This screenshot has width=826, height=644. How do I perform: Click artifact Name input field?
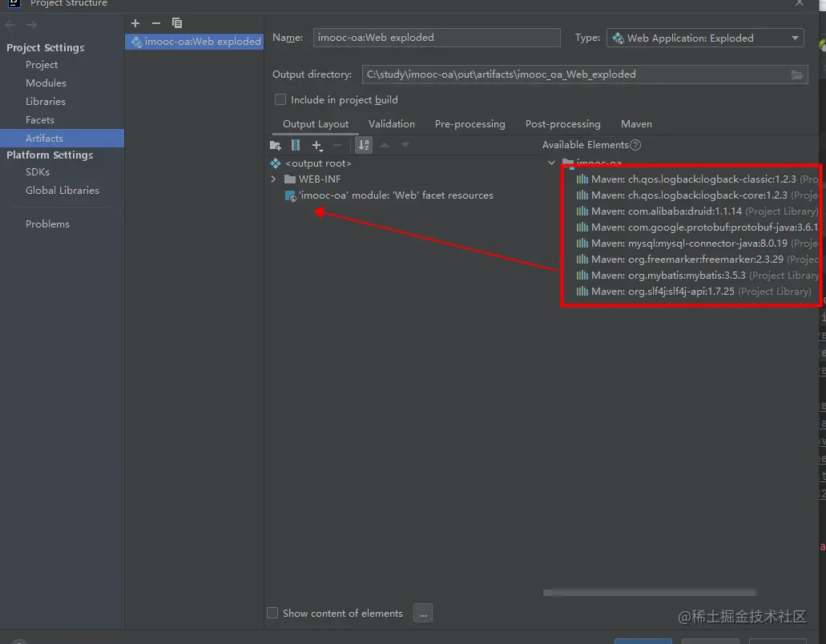(x=437, y=38)
